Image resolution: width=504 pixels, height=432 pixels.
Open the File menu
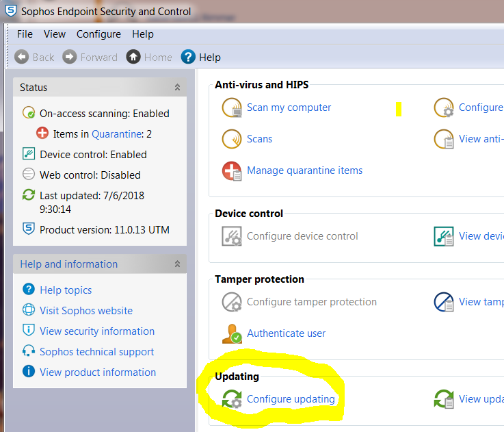tap(25, 34)
